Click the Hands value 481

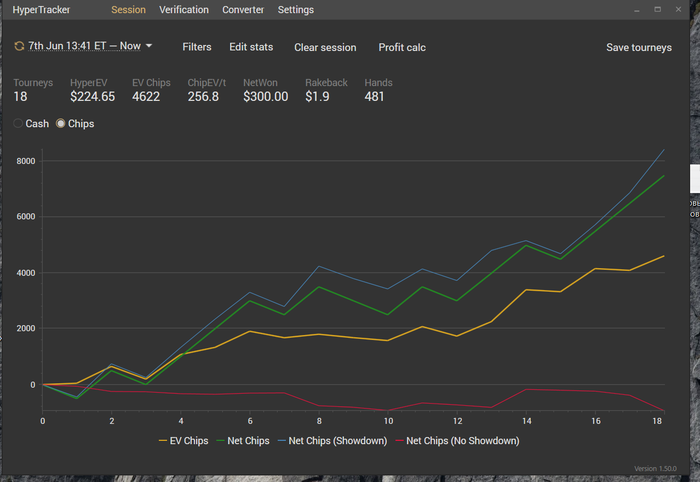pyautogui.click(x=374, y=96)
